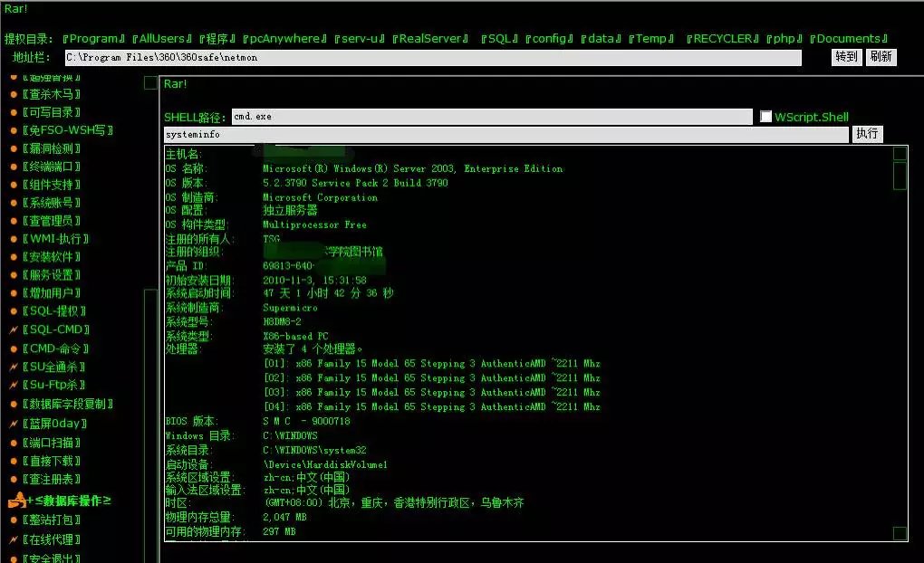Open the 服务设置 sidebar entry
924x563 pixels.
coord(52,275)
